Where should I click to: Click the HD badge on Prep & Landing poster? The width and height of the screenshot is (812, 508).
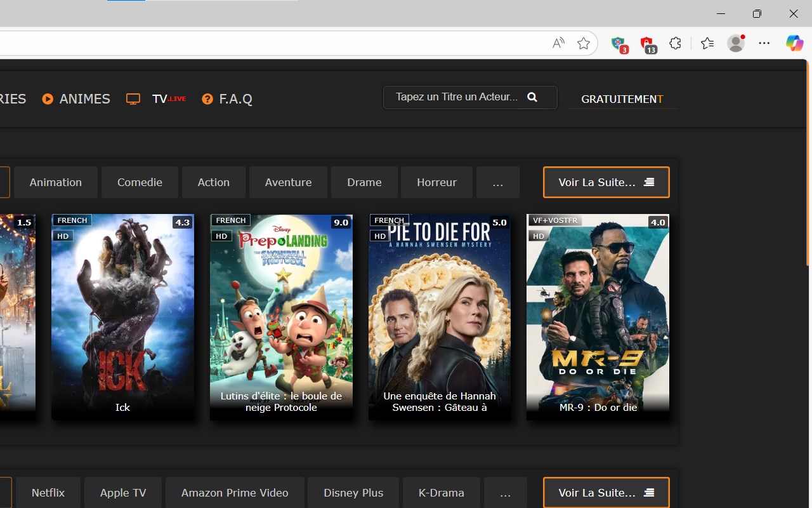click(x=221, y=236)
